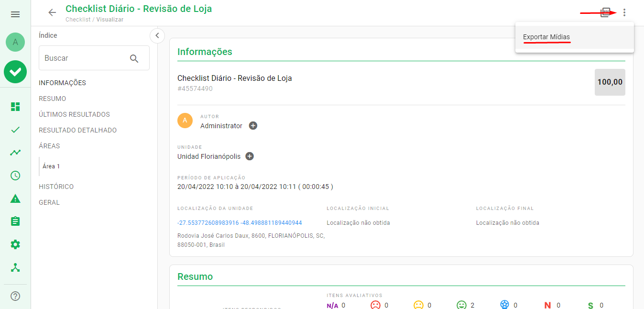Image resolution: width=644 pixels, height=309 pixels.
Task: Click the help question mark icon
Action: [15, 296]
